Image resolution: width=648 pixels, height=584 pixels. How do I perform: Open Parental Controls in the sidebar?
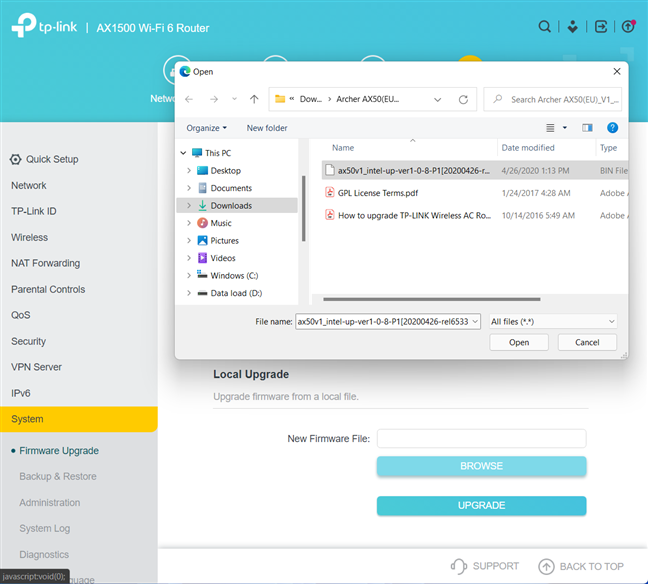(48, 289)
